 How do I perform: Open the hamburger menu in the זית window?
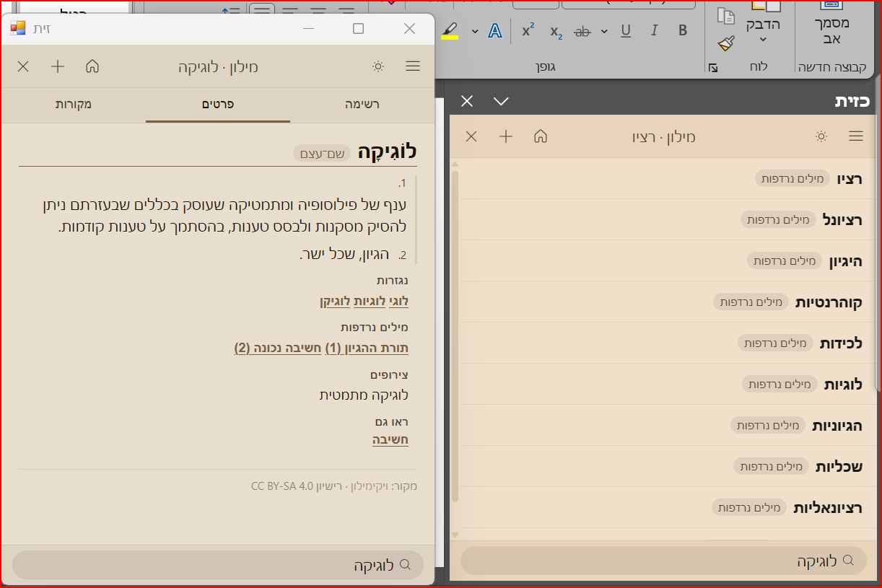(x=413, y=66)
